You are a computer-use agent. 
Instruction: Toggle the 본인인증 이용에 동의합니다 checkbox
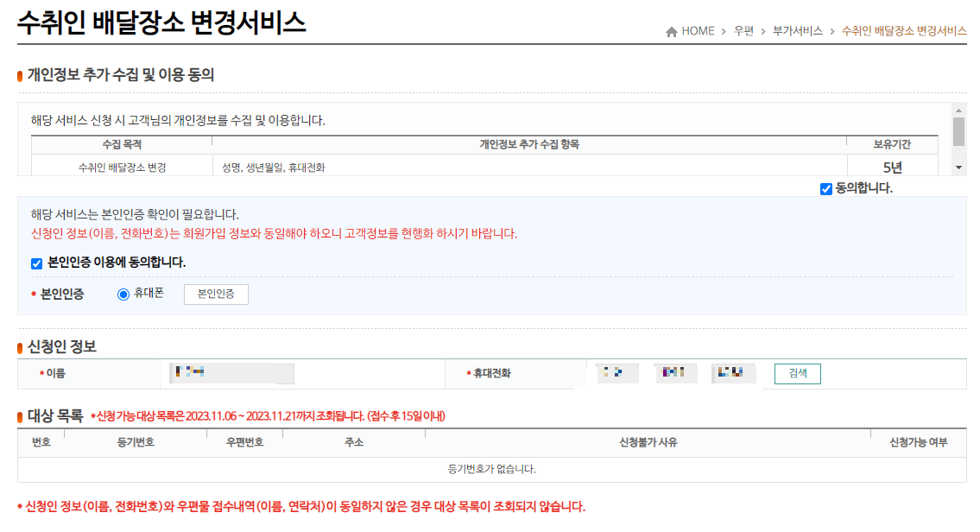(x=35, y=265)
